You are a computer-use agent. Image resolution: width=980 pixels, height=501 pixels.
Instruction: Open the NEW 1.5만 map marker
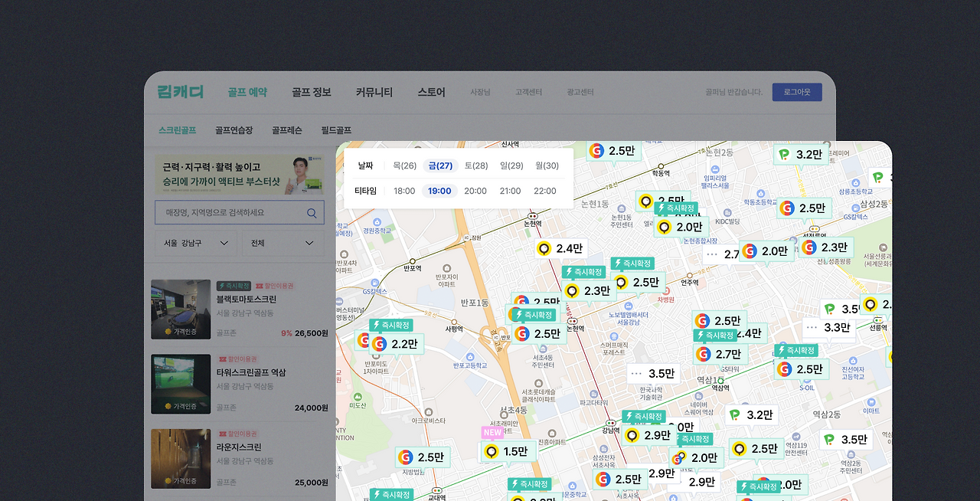(508, 452)
